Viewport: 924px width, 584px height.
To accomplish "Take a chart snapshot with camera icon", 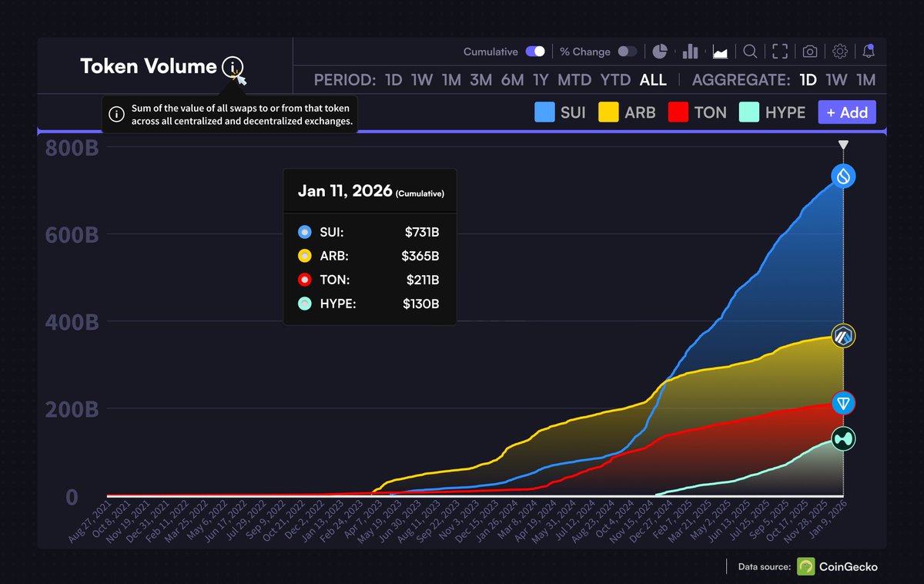I will [x=810, y=52].
